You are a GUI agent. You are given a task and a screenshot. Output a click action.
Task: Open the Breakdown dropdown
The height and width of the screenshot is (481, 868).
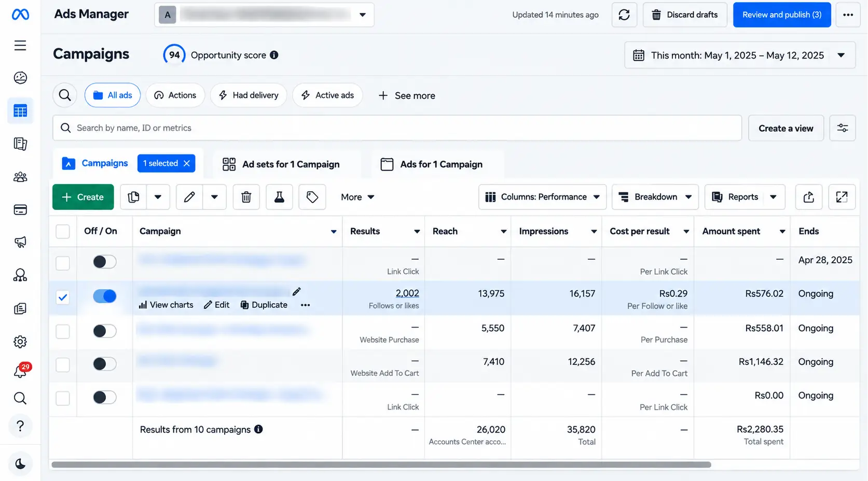(x=655, y=197)
